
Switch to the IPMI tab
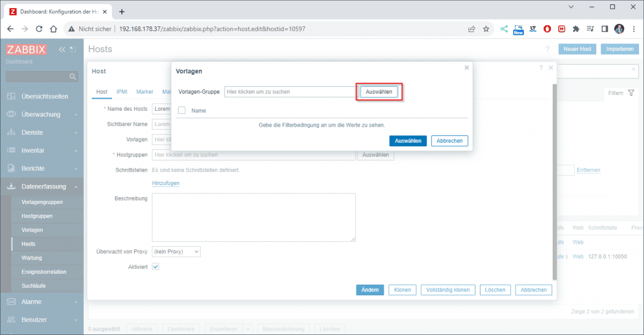point(122,91)
